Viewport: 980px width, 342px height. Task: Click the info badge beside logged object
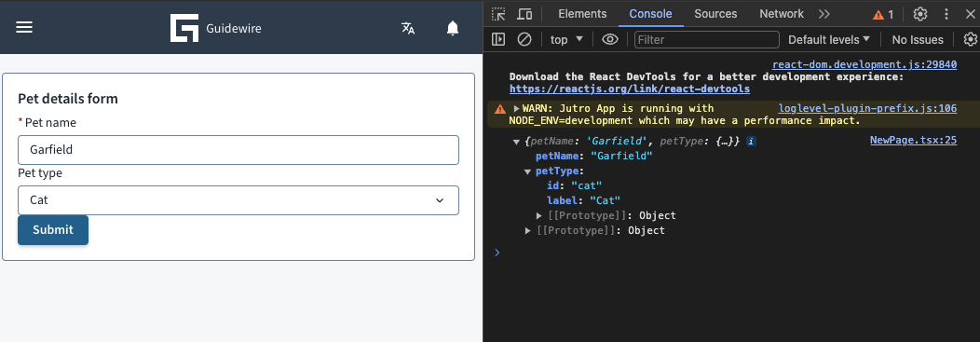pos(751,142)
